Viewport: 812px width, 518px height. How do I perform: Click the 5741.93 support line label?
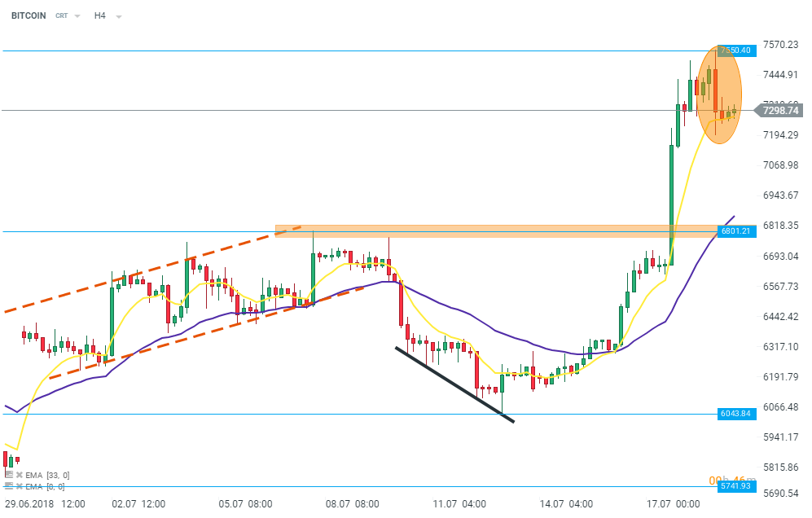pyautogui.click(x=735, y=486)
